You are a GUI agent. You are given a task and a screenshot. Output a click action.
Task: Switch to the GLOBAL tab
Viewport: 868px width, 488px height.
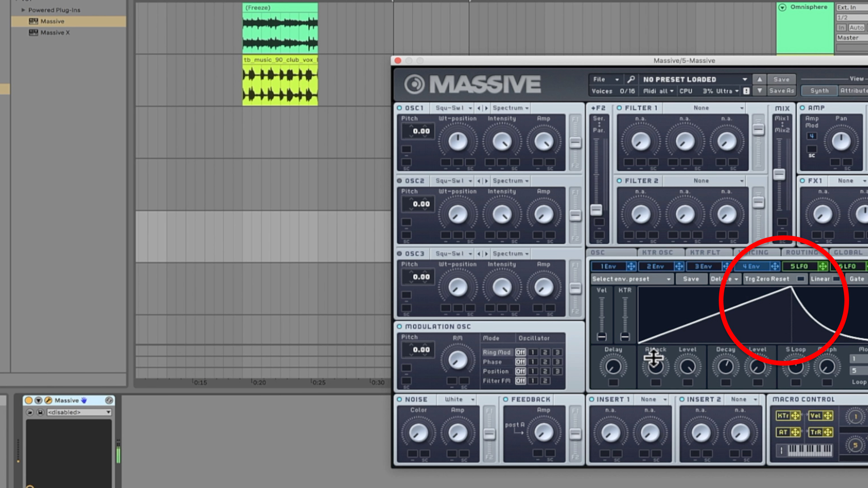849,253
